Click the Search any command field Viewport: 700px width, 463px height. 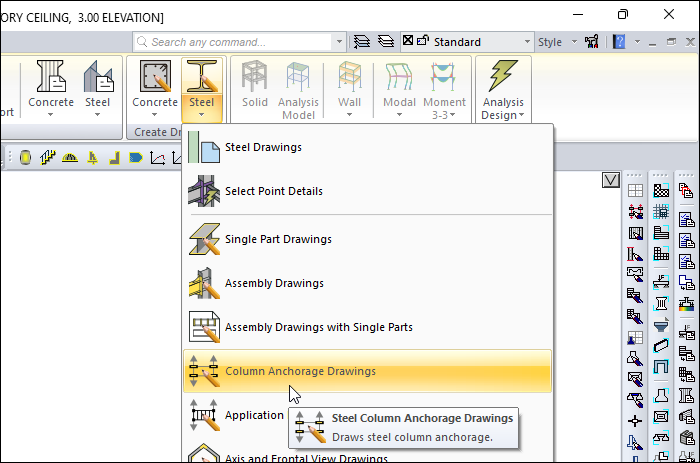pos(240,42)
